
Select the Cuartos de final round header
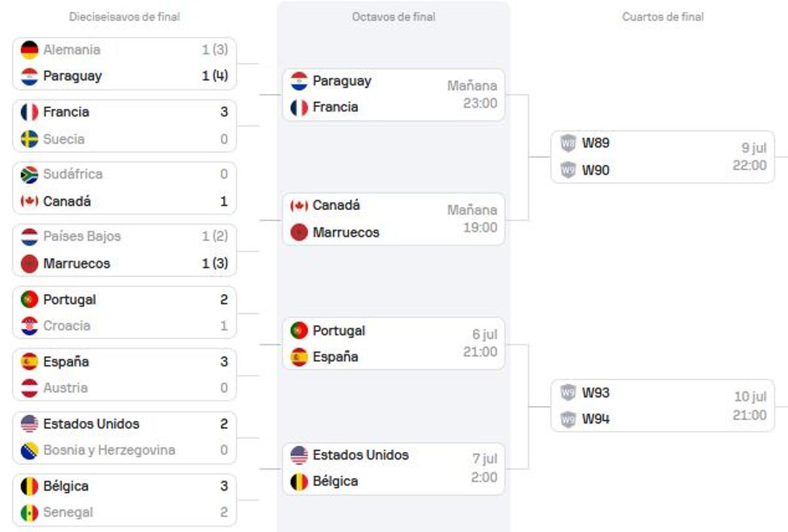(x=663, y=17)
